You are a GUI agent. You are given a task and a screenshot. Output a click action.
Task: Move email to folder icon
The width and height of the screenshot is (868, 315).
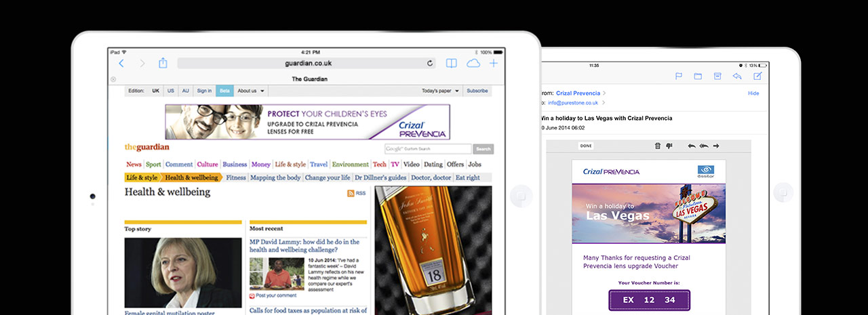(698, 76)
